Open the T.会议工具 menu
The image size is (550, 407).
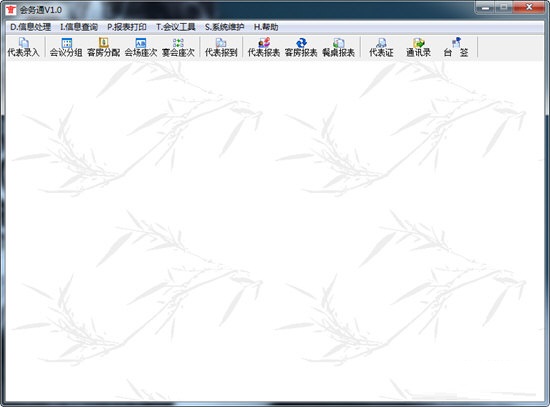click(176, 27)
